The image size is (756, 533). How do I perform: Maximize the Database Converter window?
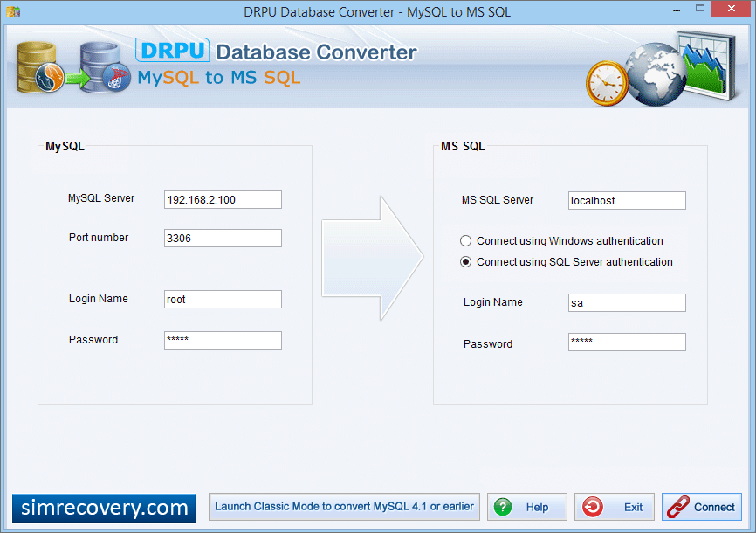pyautogui.click(x=700, y=8)
